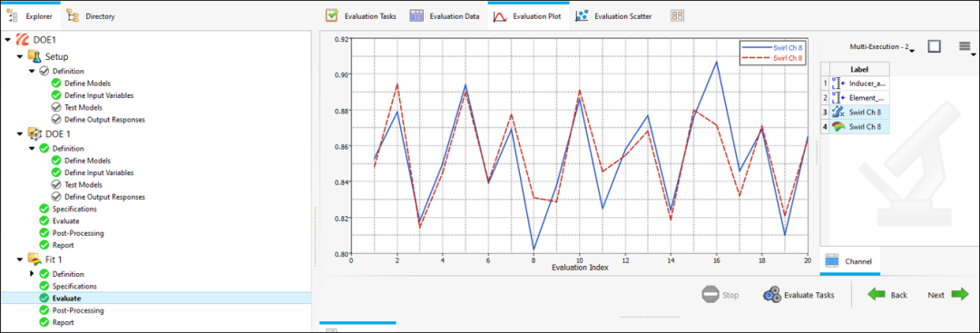Open the list options menu with three bars

click(x=965, y=46)
